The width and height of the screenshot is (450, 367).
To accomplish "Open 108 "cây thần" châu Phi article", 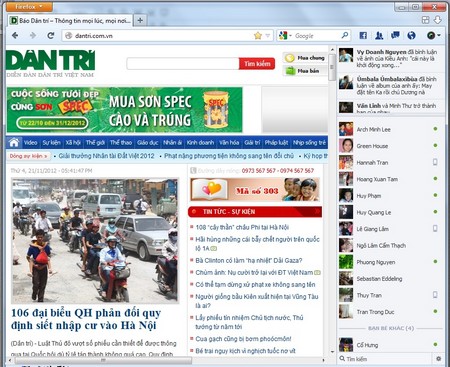I will click(242, 227).
